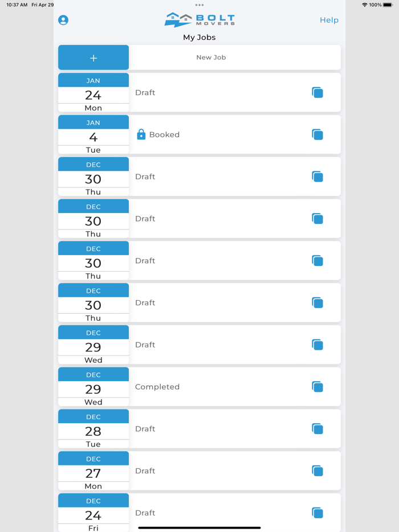
Task: Tap the battery status indicator
Action: pos(388,5)
